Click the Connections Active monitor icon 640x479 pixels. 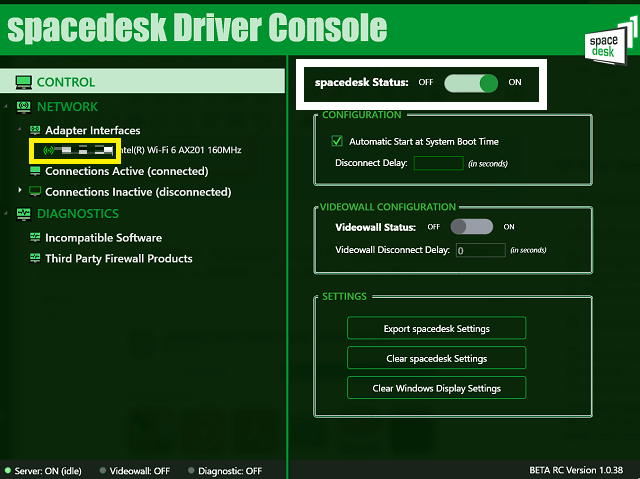click(35, 171)
